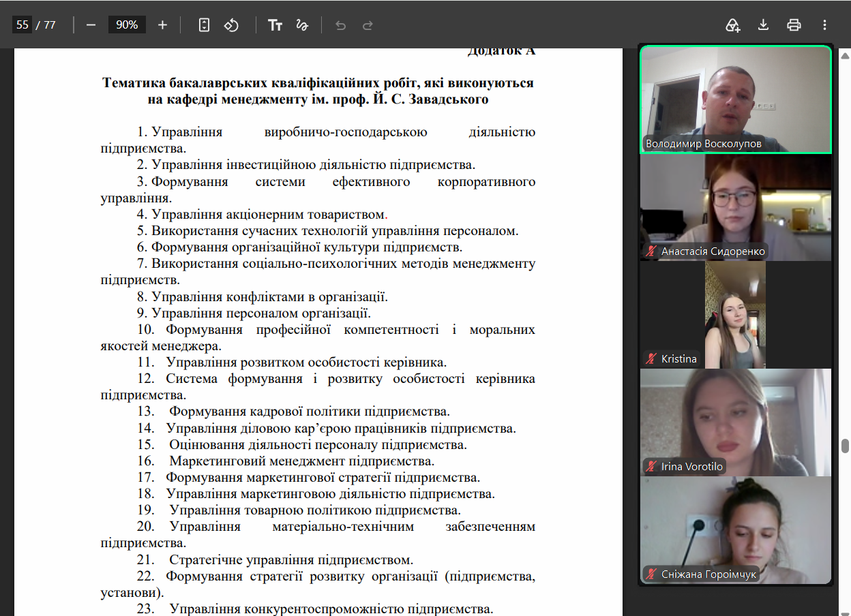Click Сніжана Гороімчук's muted microphone icon
Image resolution: width=851 pixels, height=616 pixels.
pos(651,574)
